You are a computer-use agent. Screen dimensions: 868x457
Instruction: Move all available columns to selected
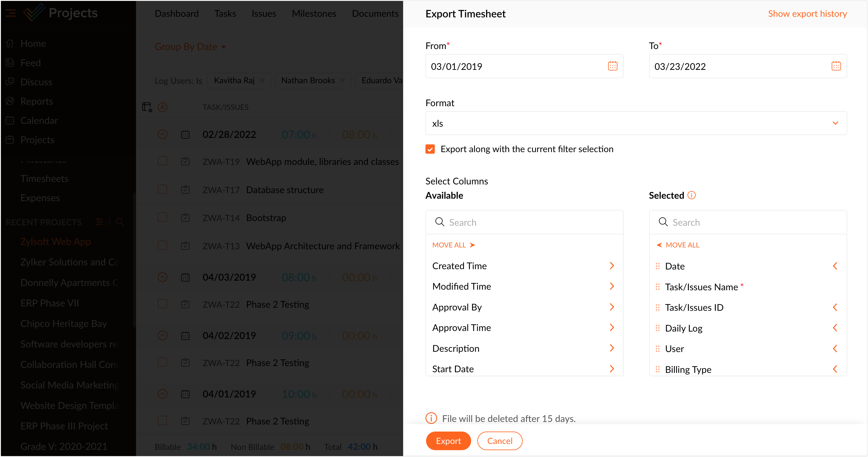pos(453,245)
